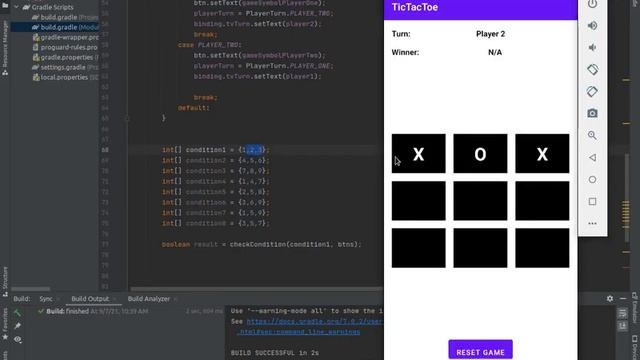Rotate emulator right icon
640x360 pixels.
(592, 91)
